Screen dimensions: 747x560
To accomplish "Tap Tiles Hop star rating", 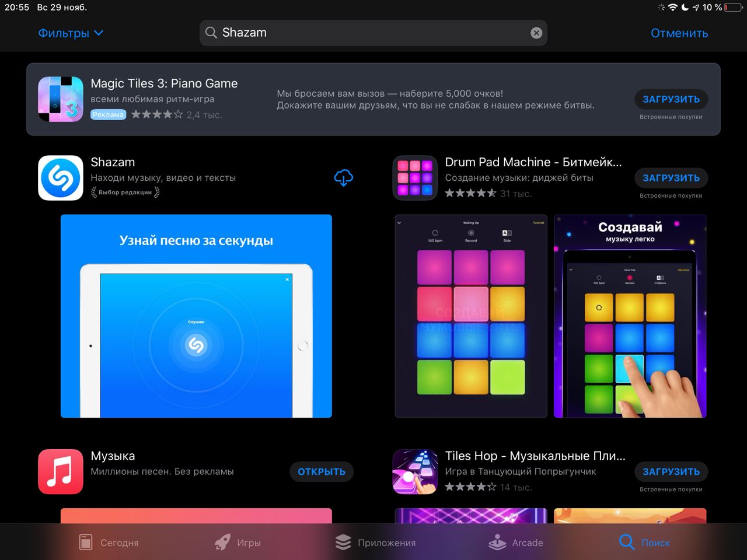I will [x=471, y=487].
